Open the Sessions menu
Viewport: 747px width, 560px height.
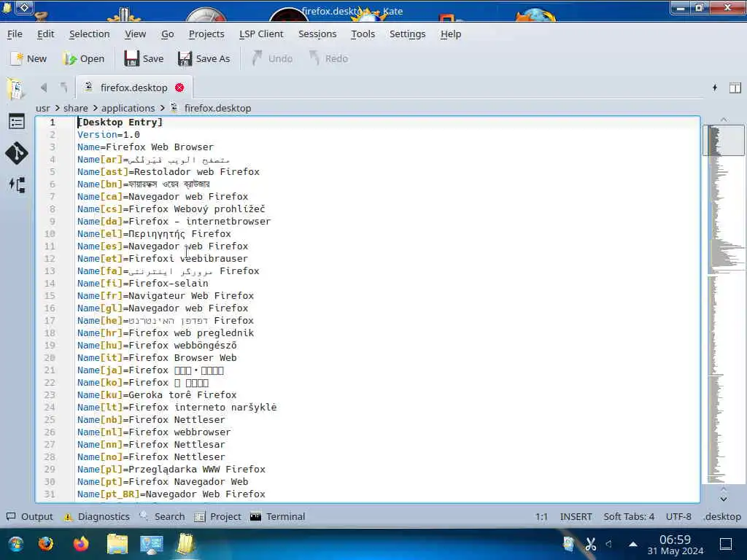pos(317,34)
